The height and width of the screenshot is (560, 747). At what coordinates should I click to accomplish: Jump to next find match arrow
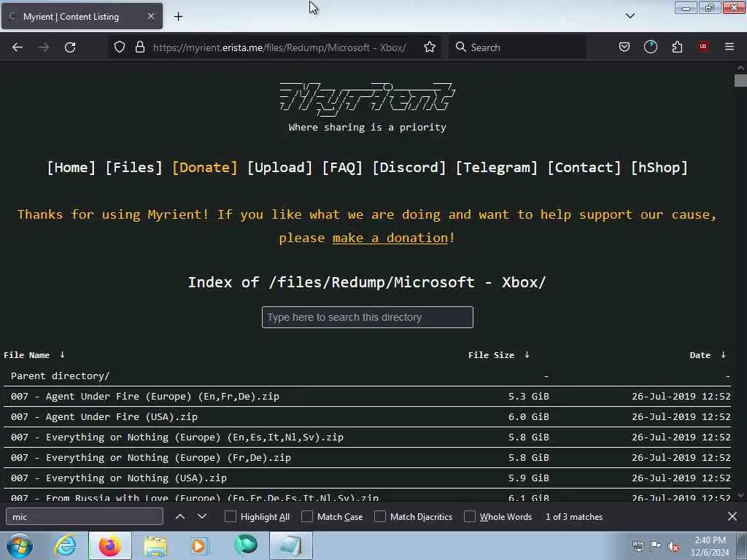point(202,517)
